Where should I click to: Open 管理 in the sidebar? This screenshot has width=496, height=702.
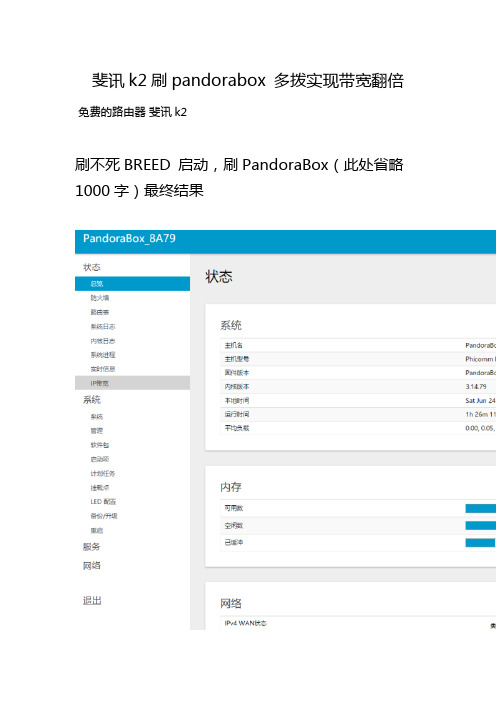pos(97,431)
